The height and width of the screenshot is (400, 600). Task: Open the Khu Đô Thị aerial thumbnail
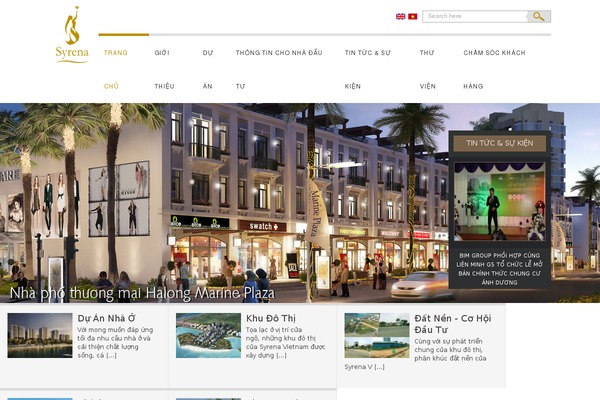(x=208, y=336)
